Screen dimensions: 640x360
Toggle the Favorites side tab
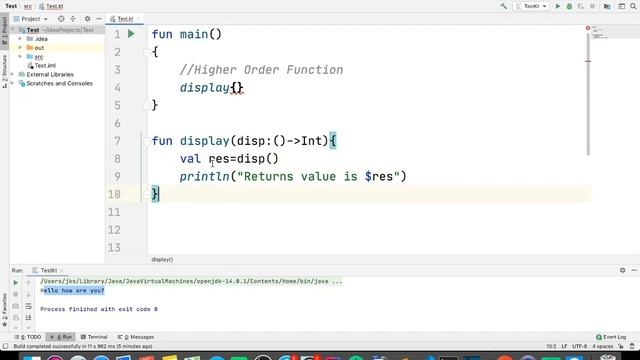click(4, 310)
